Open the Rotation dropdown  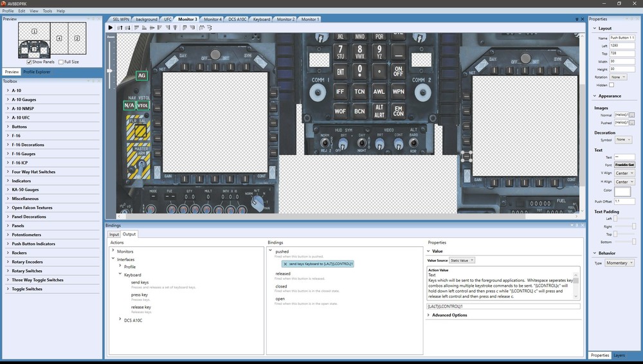619,77
